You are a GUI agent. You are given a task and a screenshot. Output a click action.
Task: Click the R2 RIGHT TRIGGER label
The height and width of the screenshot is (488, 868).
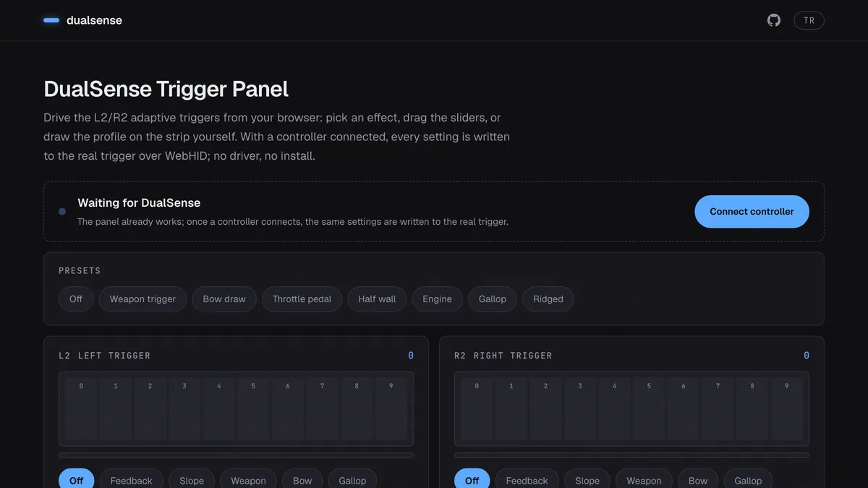[503, 356]
